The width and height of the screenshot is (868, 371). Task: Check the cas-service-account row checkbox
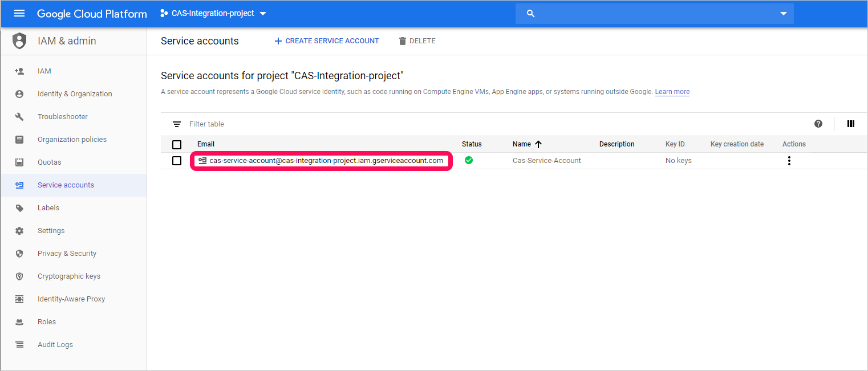point(177,160)
